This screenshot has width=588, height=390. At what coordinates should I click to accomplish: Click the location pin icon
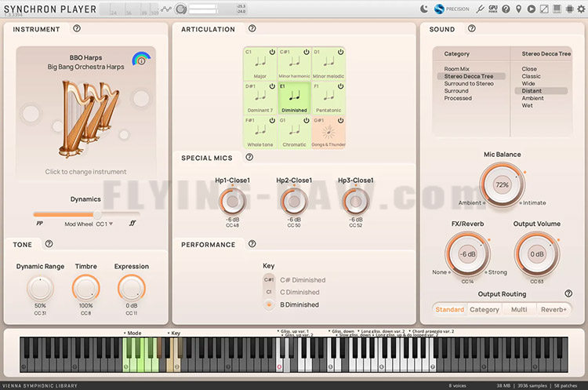pos(519,9)
